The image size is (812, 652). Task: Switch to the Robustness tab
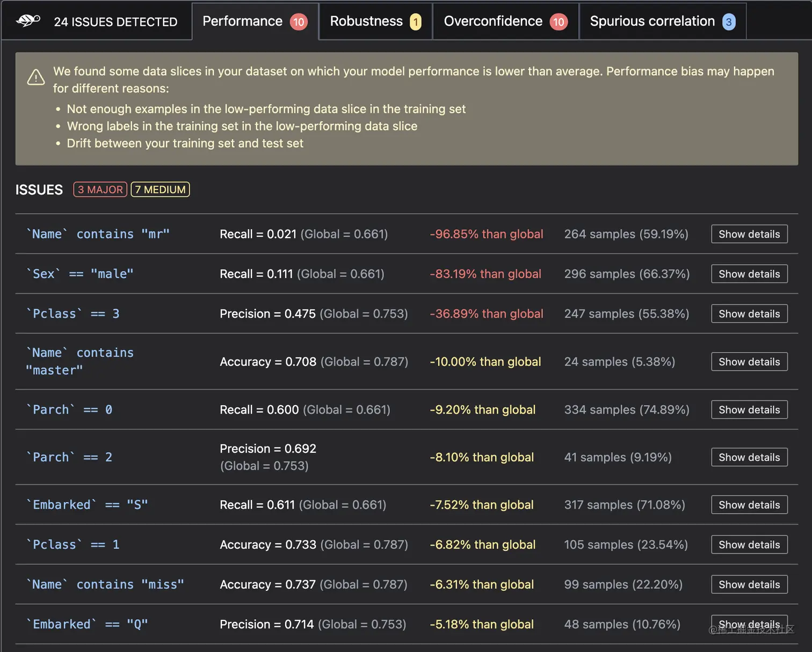pos(366,21)
